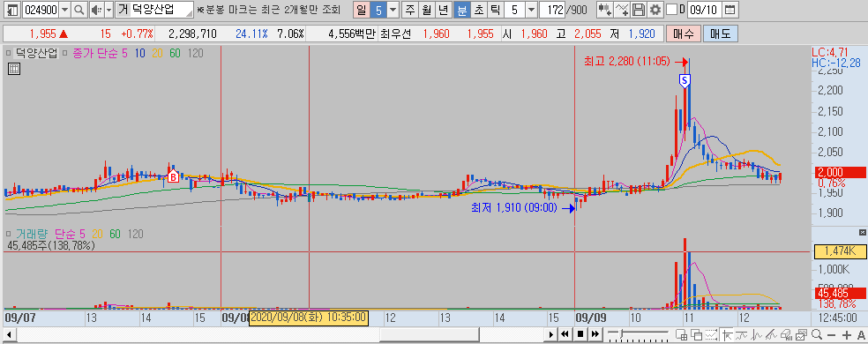Click the 최우선 best quote label
Screen dimensions: 868x344
395,34
